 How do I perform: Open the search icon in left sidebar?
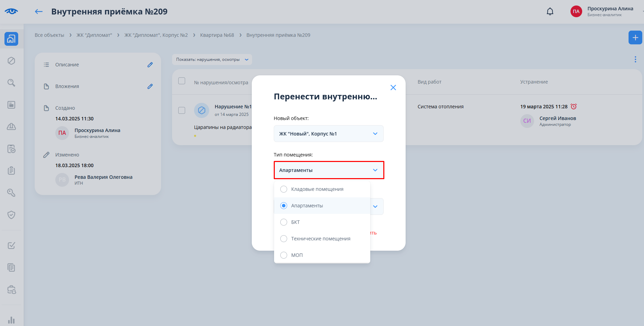11,83
